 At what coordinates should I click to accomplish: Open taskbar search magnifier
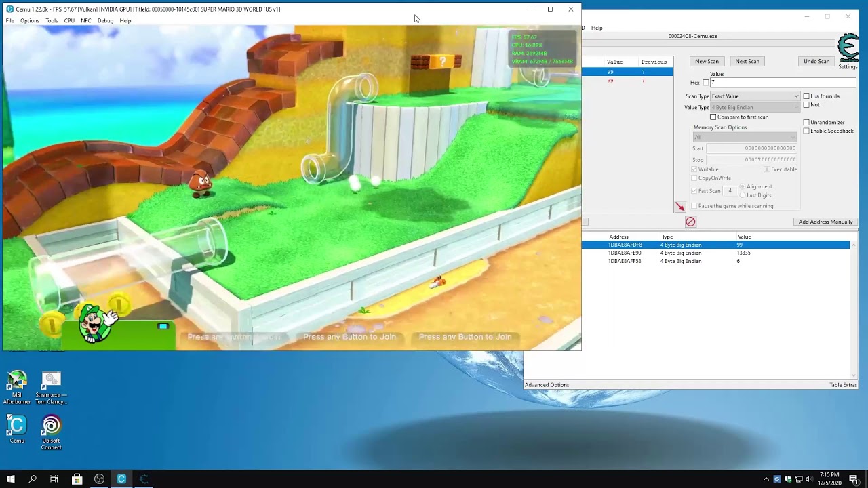(33, 479)
